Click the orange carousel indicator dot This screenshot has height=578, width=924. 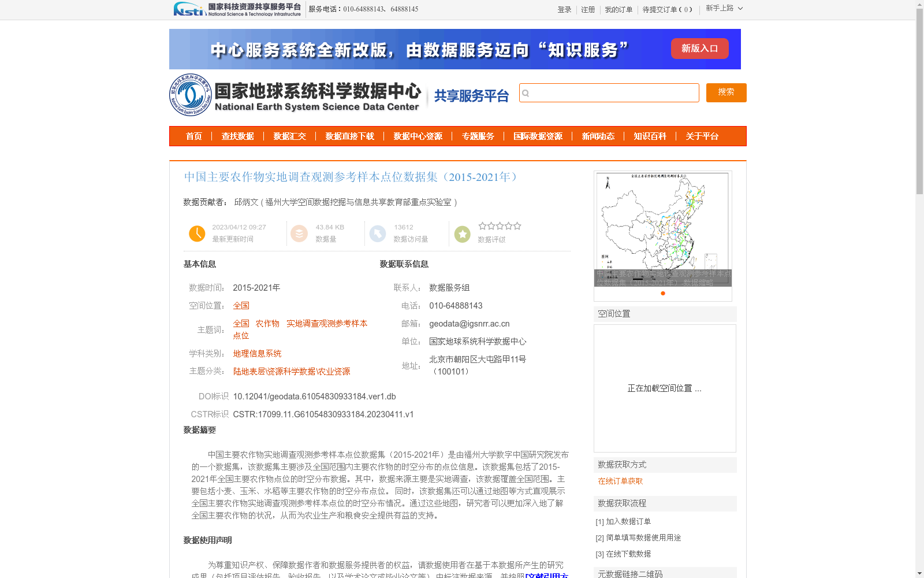point(663,293)
